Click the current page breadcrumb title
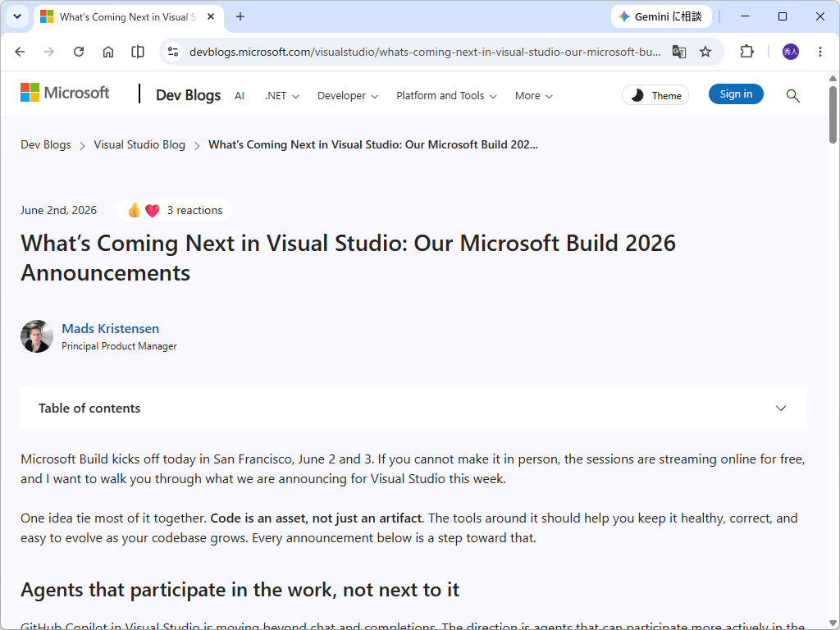The height and width of the screenshot is (630, 840). click(373, 144)
